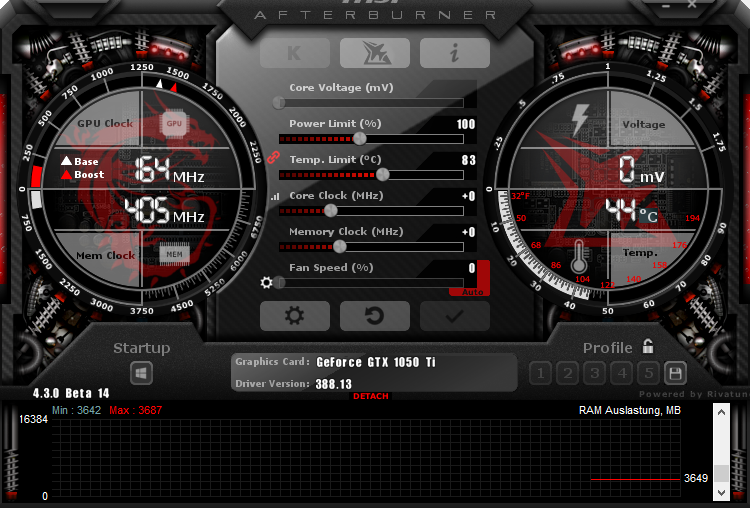750x508 pixels.
Task: Click the 0 mV voltage reading
Action: pos(641,170)
